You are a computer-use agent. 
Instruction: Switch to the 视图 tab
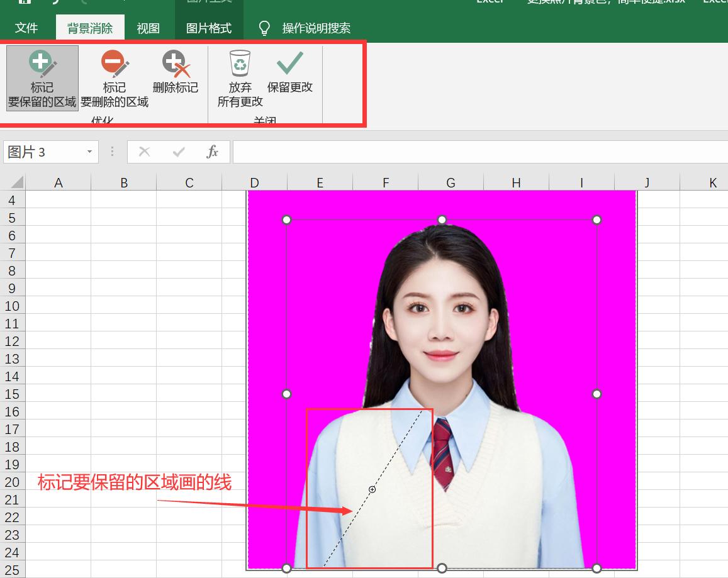click(148, 27)
